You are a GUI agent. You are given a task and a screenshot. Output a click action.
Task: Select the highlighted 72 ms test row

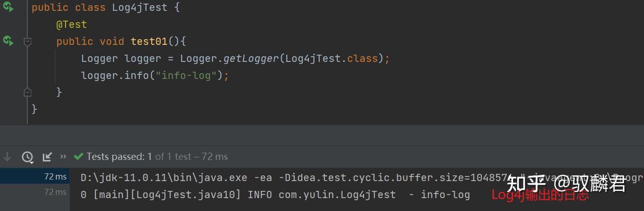[x=35, y=176]
